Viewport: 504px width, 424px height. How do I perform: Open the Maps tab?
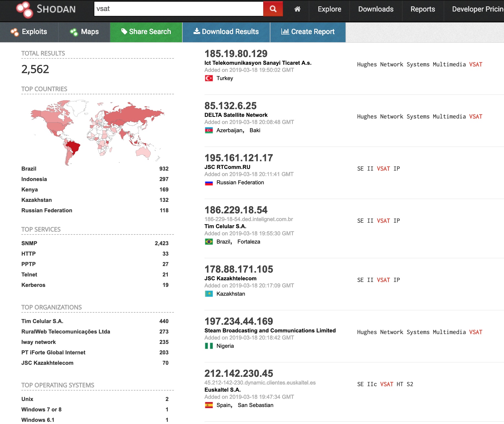[84, 32]
